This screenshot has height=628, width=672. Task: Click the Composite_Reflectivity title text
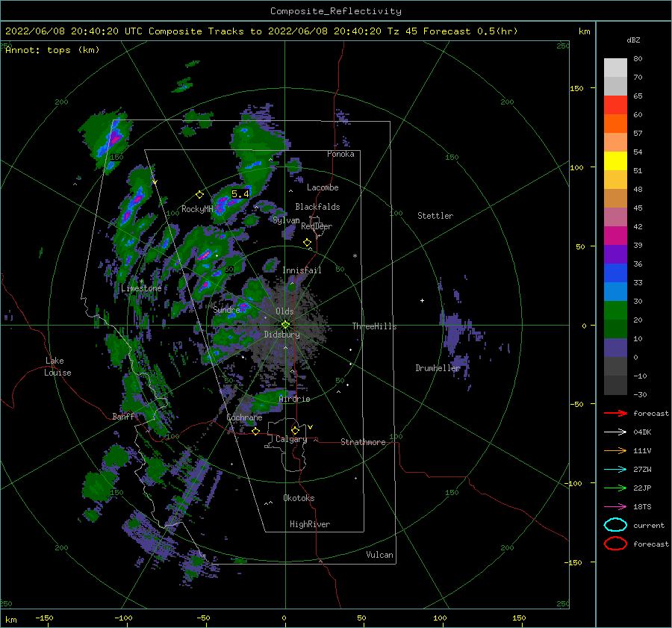(x=336, y=11)
